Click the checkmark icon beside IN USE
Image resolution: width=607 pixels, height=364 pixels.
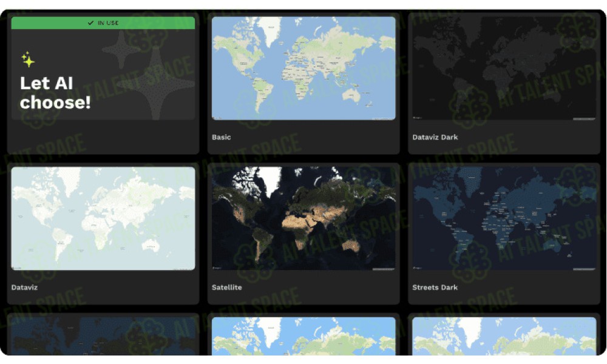pos(90,23)
